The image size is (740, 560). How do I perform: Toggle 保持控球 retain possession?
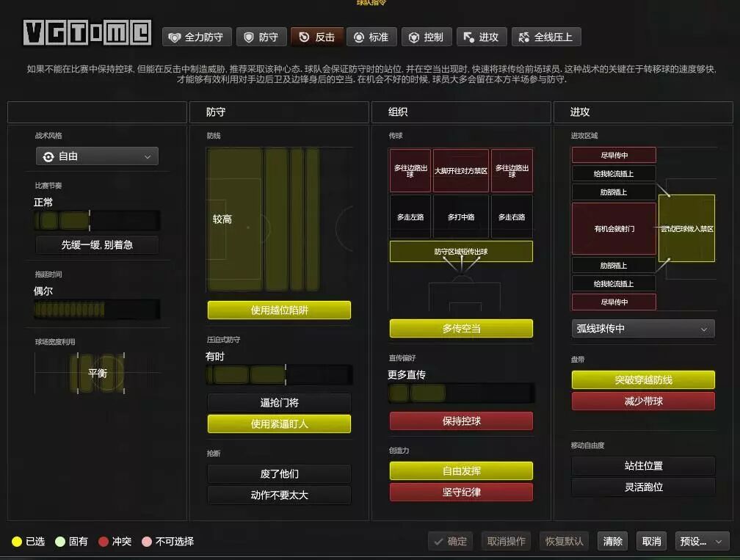coord(461,421)
